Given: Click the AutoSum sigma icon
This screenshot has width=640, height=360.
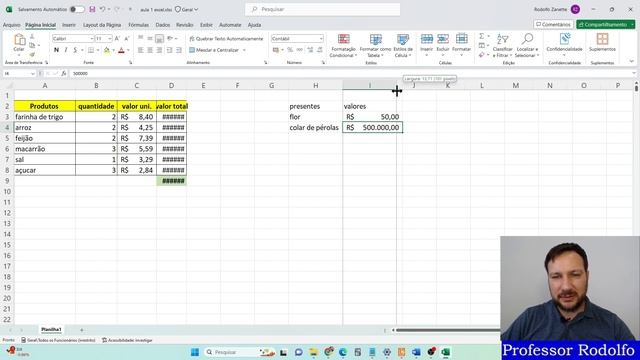Looking at the screenshot, I should click(x=482, y=36).
